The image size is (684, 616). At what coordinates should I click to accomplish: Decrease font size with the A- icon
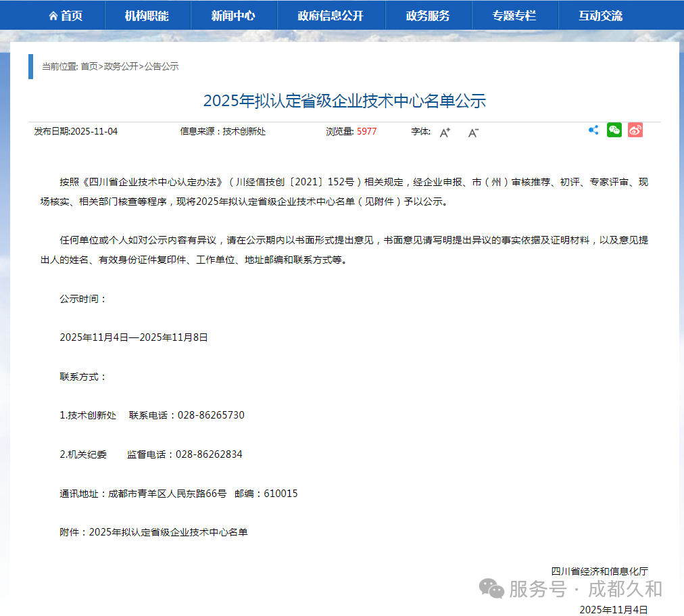472,133
